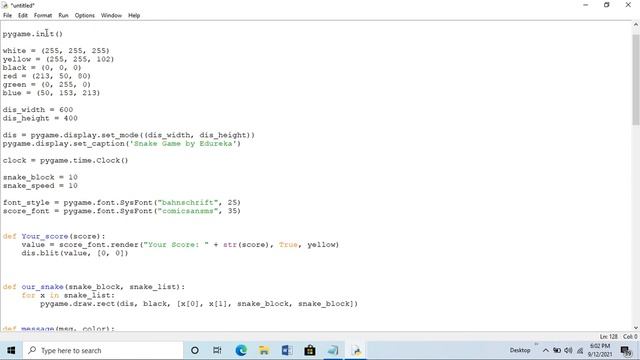Image resolution: width=640 pixels, height=360 pixels.
Task: Place cursor on the pygame.init() line
Action: pos(33,34)
